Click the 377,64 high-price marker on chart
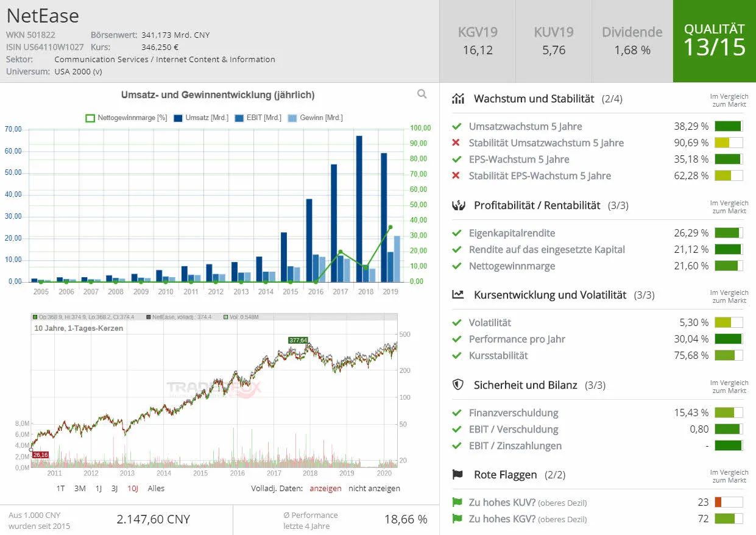 (x=298, y=340)
